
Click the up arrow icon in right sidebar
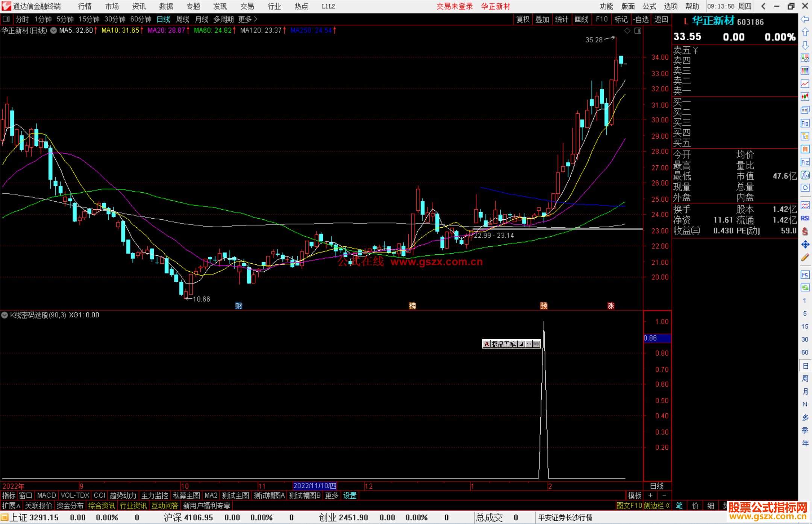pyautogui.click(x=804, y=32)
